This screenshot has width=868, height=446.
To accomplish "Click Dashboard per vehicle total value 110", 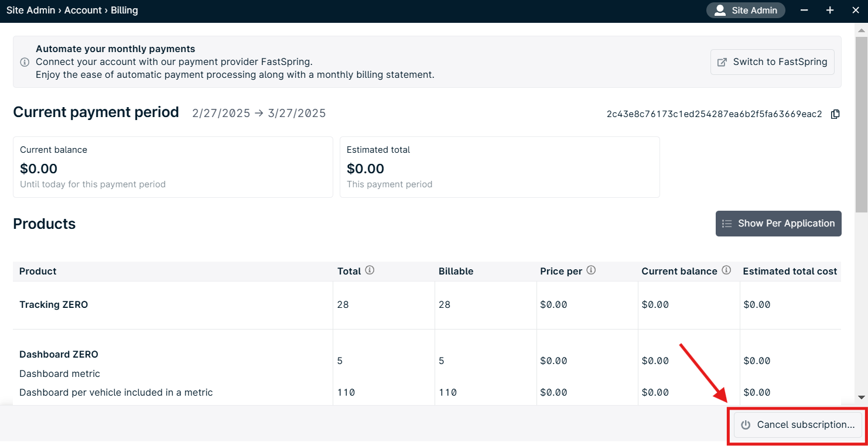I will click(x=346, y=393).
